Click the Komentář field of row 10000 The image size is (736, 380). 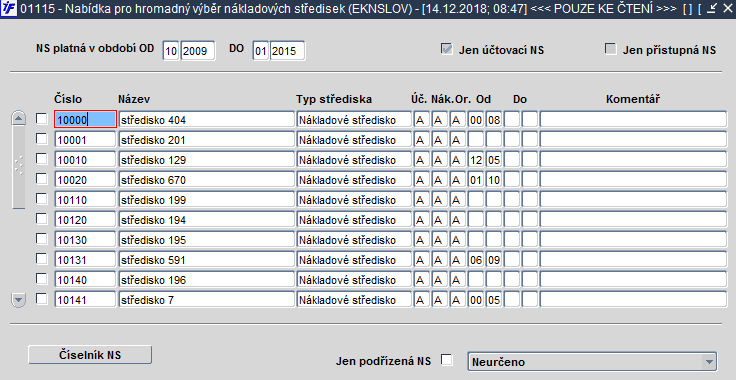(x=633, y=120)
